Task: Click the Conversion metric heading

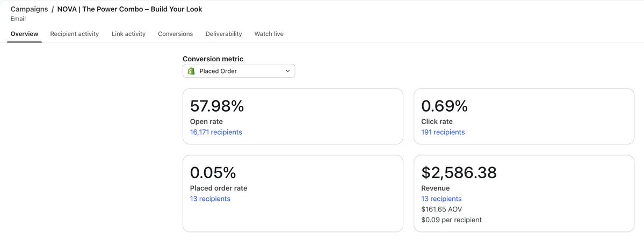Action: (213, 59)
